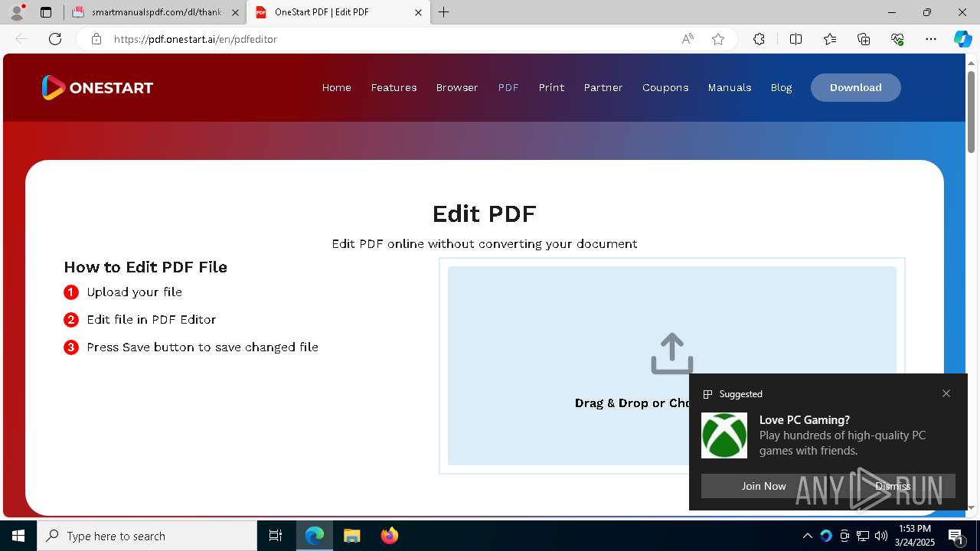Close the OneStart PDF tab
The image size is (980, 551).
tap(419, 12)
